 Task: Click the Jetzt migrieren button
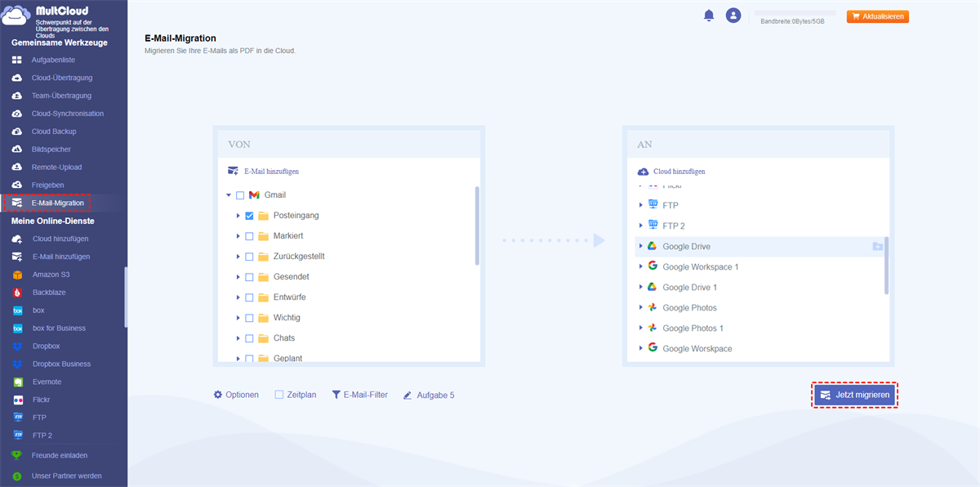(854, 395)
